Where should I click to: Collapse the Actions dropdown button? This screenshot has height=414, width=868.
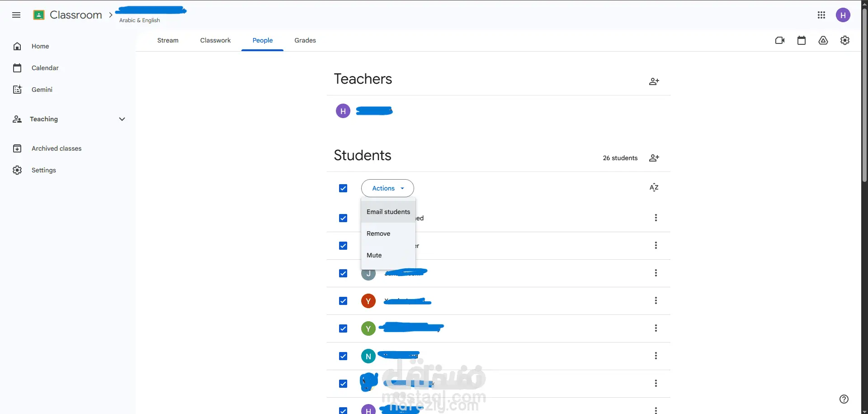(x=387, y=188)
